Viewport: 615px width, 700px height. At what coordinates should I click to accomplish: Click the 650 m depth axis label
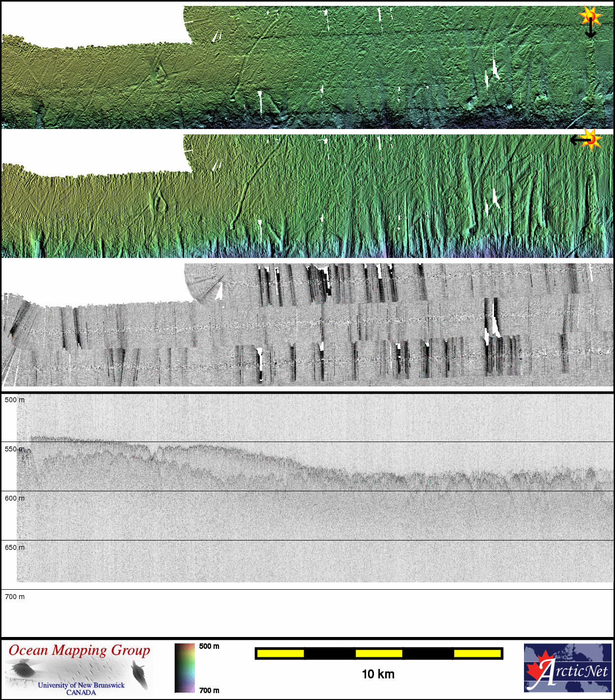(x=14, y=548)
